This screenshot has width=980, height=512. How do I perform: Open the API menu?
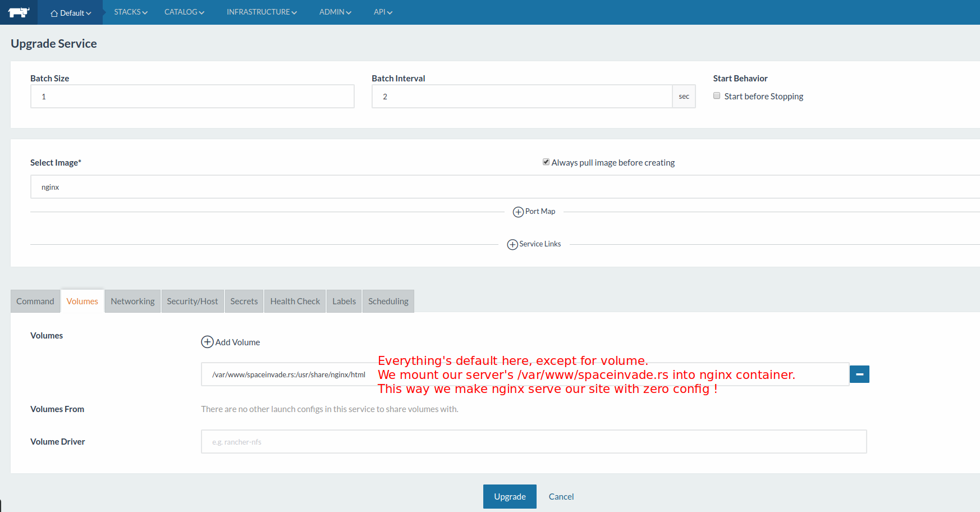coord(383,12)
